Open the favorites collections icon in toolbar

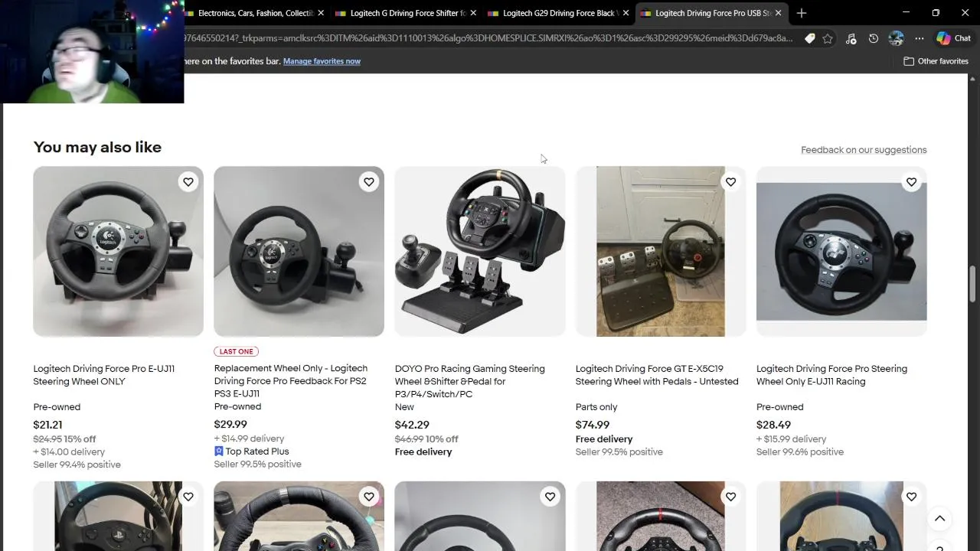[851, 38]
